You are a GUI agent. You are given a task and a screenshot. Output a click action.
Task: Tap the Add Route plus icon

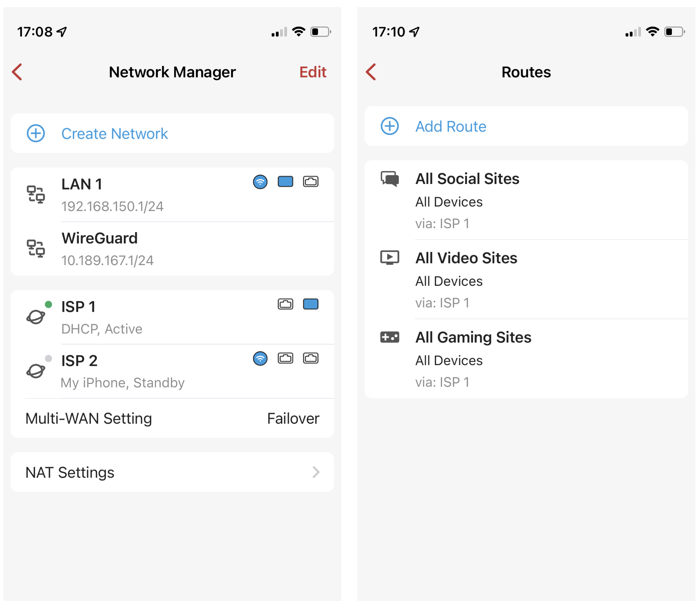point(389,126)
